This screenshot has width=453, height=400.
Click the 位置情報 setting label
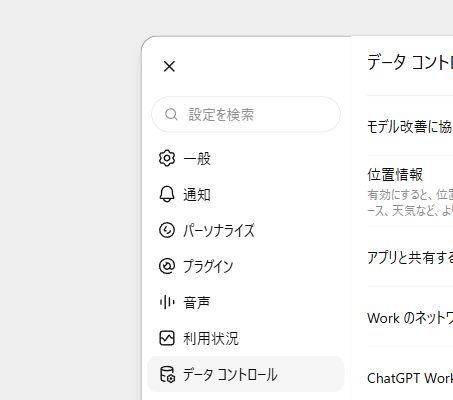[395, 175]
